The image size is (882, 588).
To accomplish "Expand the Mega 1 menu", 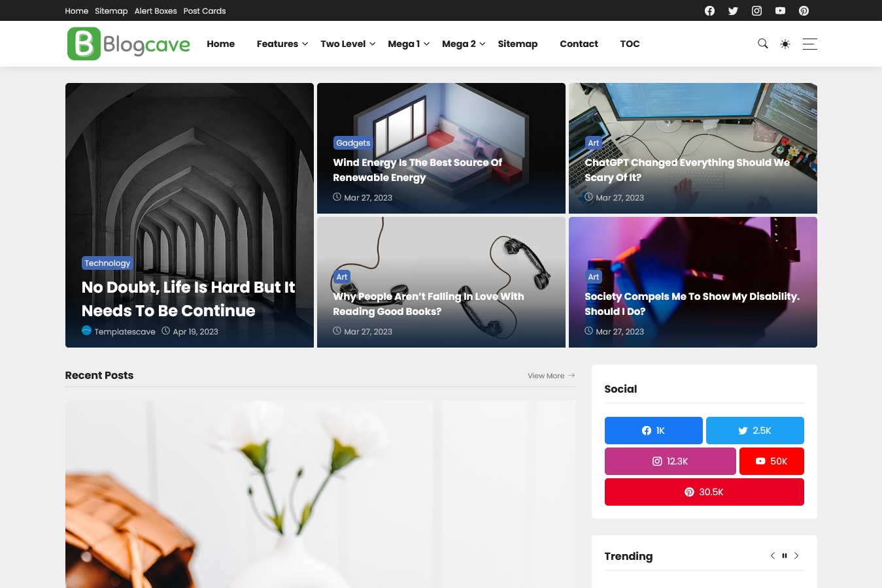I will 403,44.
